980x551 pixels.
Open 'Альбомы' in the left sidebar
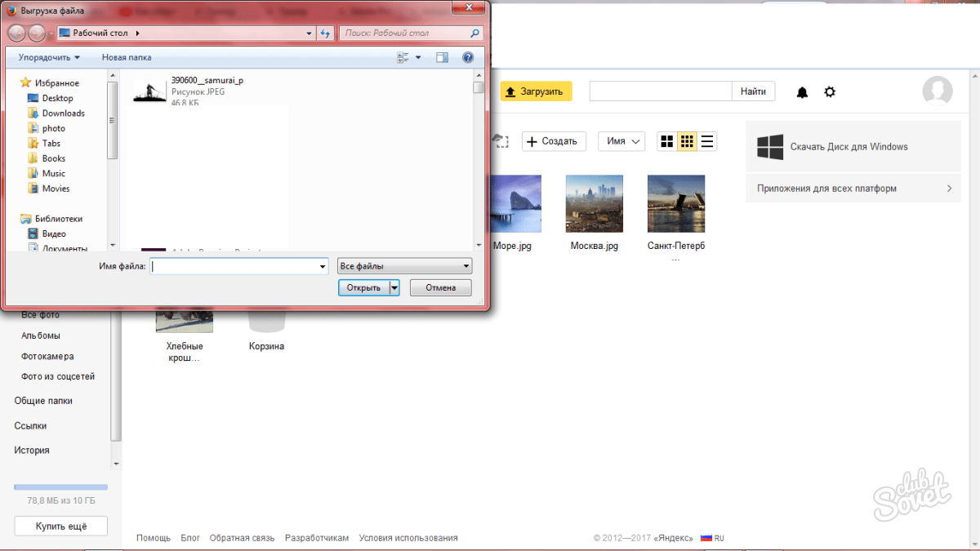41,335
